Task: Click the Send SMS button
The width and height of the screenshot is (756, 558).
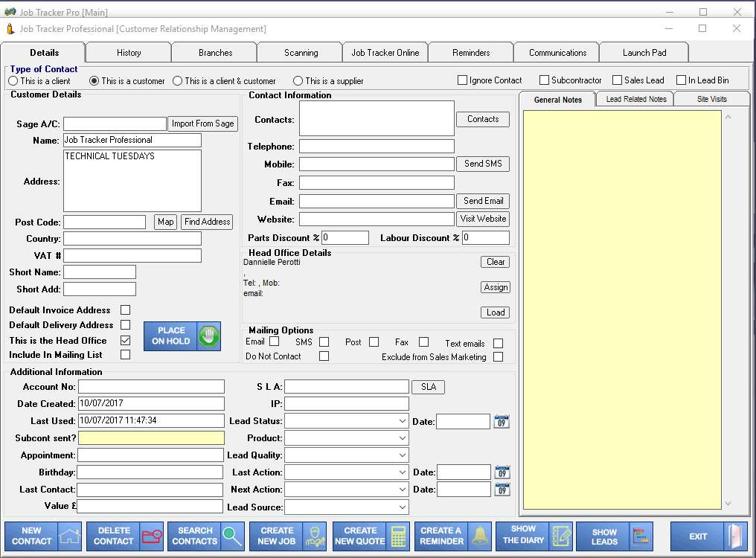Action: [483, 164]
